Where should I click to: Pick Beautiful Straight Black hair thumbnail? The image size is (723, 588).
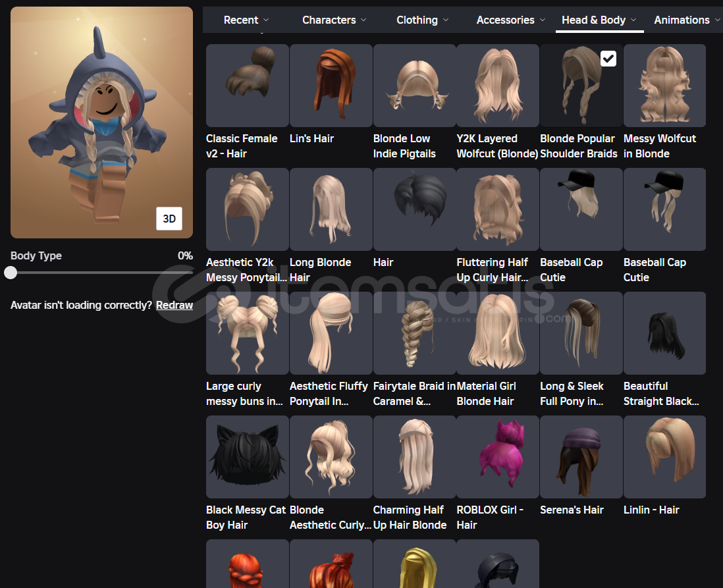664,333
